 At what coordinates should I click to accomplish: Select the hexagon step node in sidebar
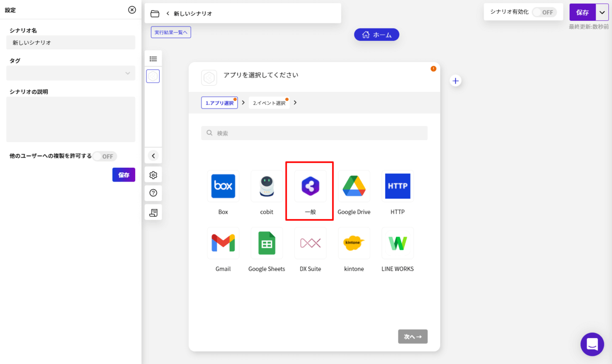[x=153, y=76]
